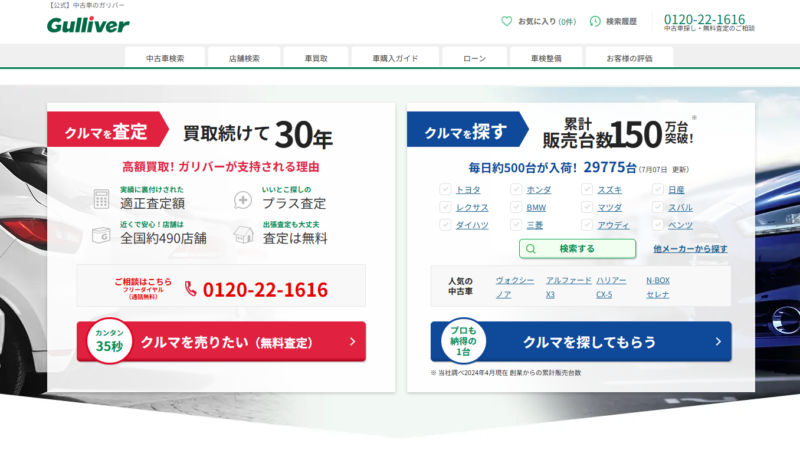Click the トヨタ maker link text
Screen dimensions: 800x450
point(468,190)
